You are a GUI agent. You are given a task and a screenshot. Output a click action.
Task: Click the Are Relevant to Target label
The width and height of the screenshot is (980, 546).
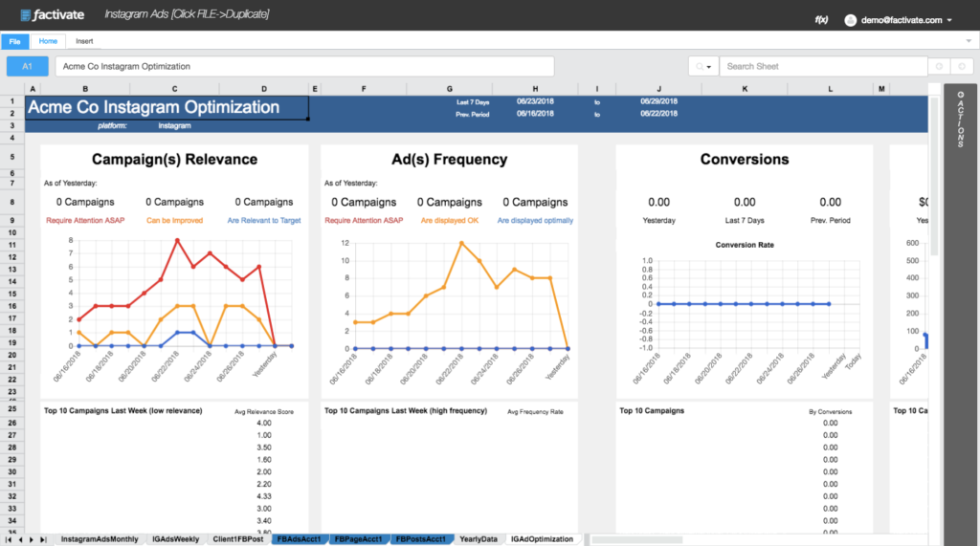tap(264, 221)
